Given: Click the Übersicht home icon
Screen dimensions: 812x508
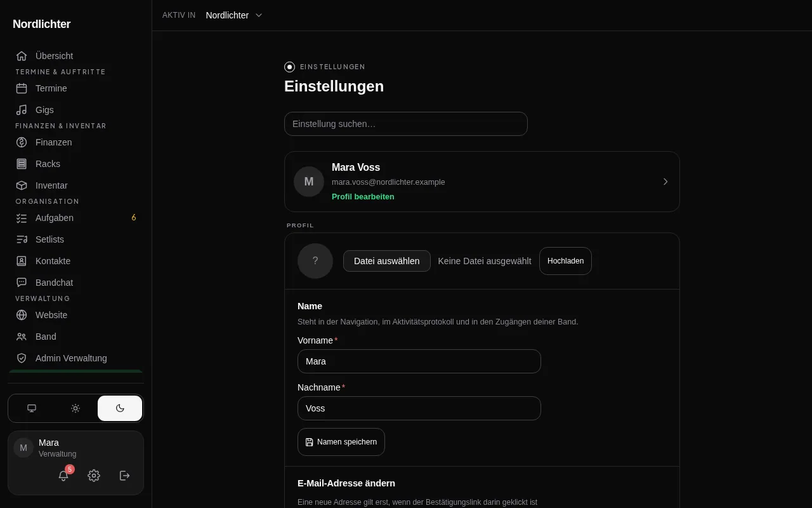Looking at the screenshot, I should tap(22, 56).
